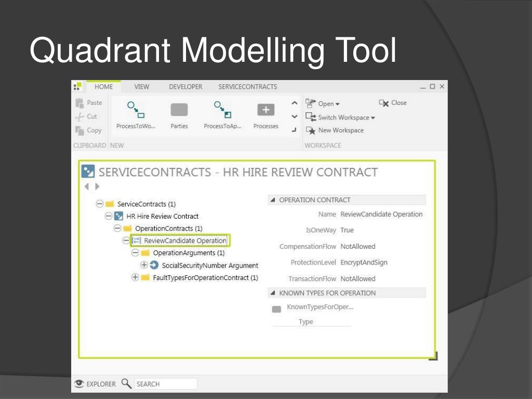Viewport: 532px width, 399px height.
Task: Click the Paste clipboard icon
Action: click(79, 103)
